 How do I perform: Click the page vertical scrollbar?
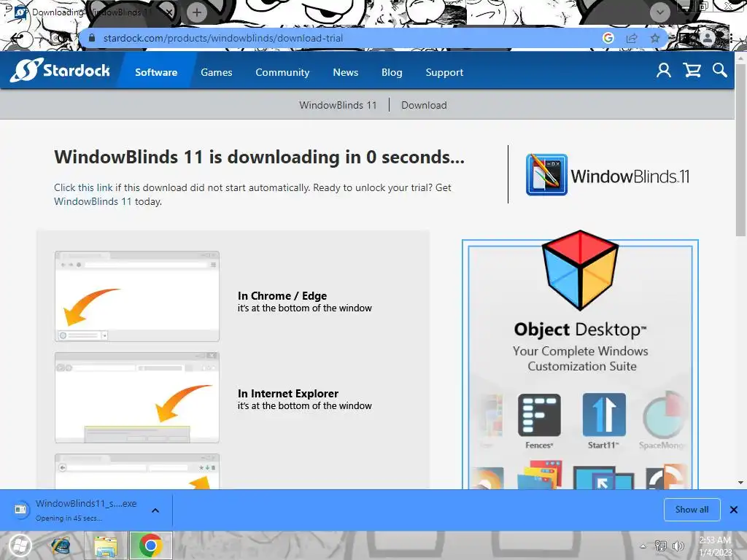click(x=741, y=150)
